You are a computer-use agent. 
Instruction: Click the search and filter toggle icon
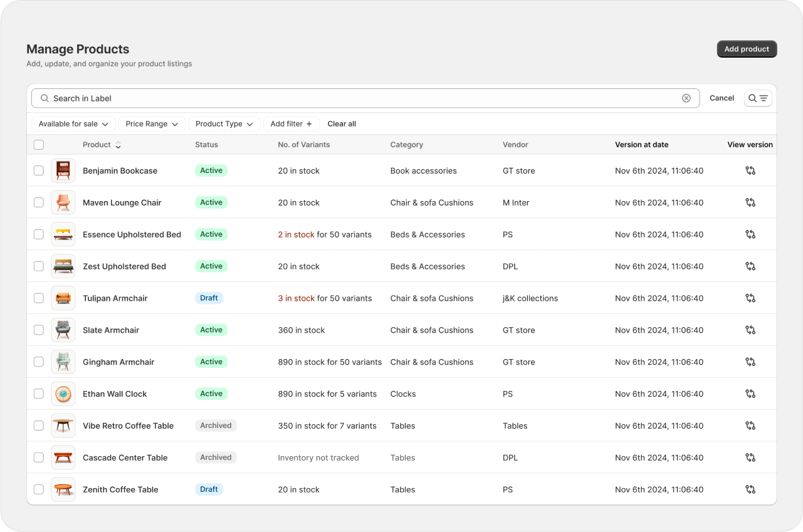pos(757,98)
